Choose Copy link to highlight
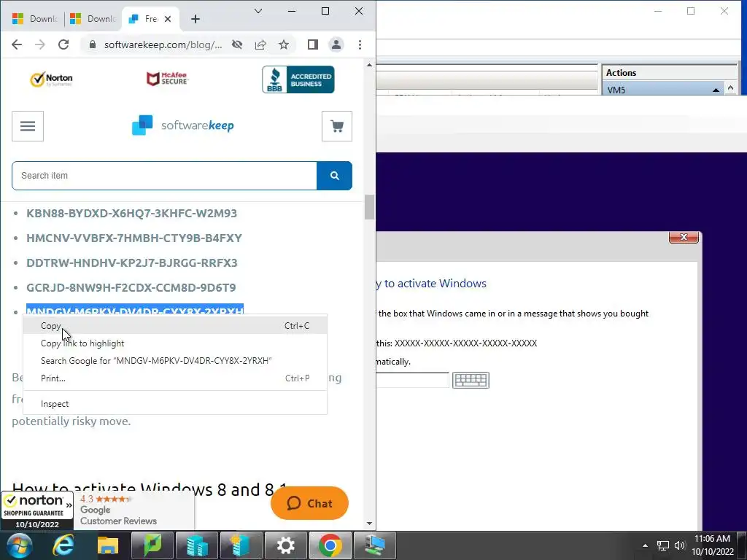This screenshot has width=747, height=560. 175,343
